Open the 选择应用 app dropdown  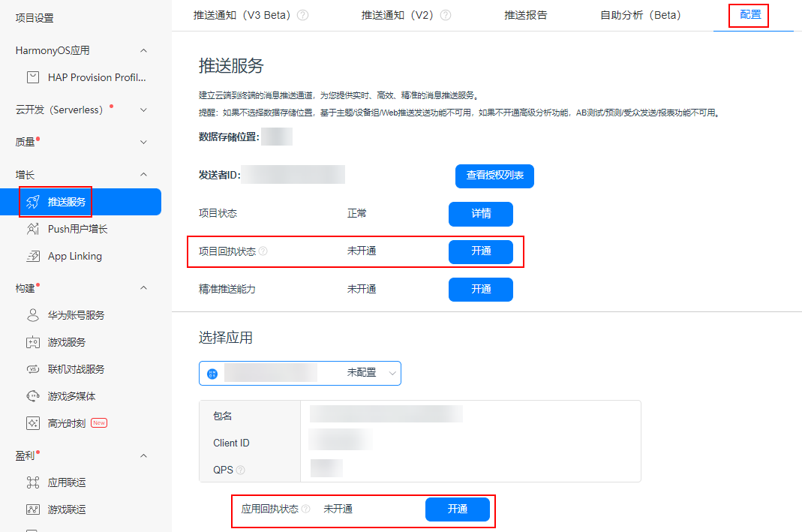[x=300, y=373]
